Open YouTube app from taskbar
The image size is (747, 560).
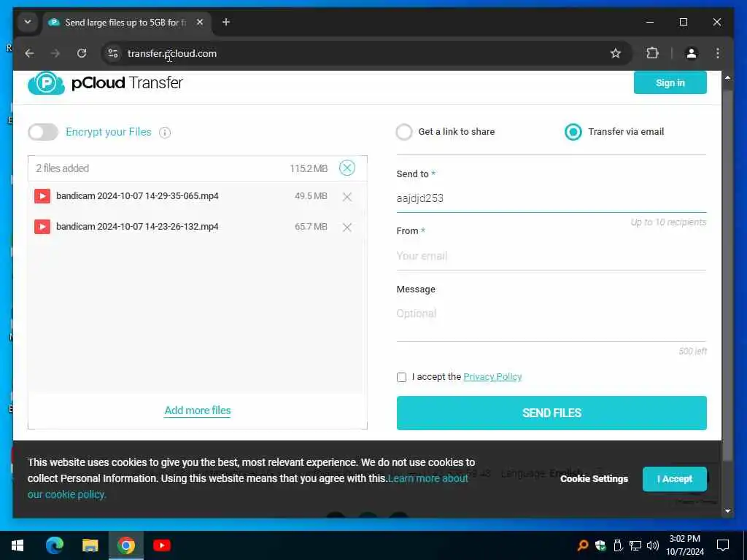[162, 545]
